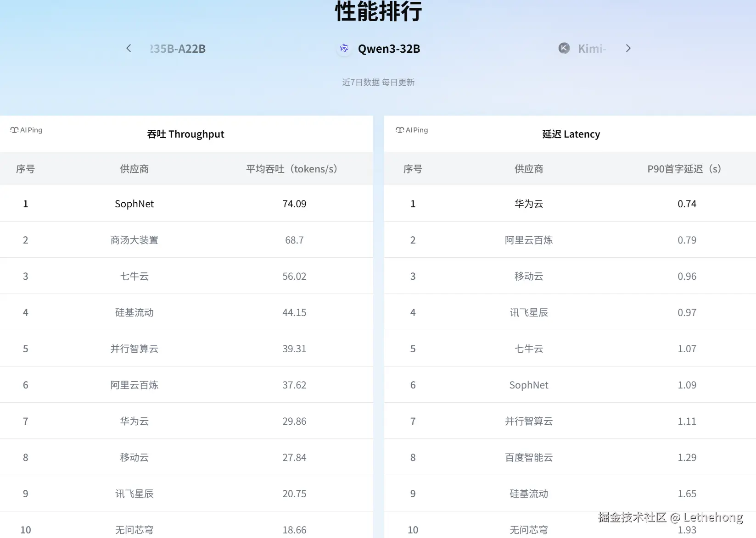Screen dimensions: 756x538
Task: Select 硅基流动 in the Throughput table
Action: (x=134, y=312)
